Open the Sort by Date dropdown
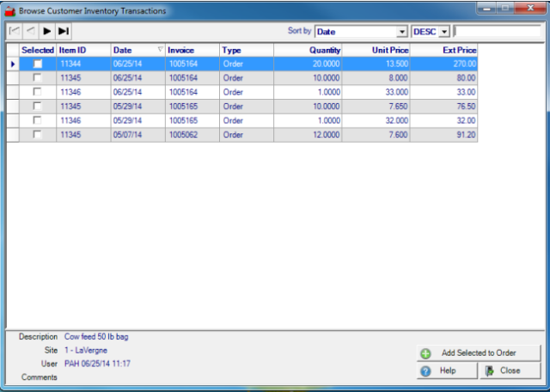Screen dimensions: 550x392 (402, 32)
